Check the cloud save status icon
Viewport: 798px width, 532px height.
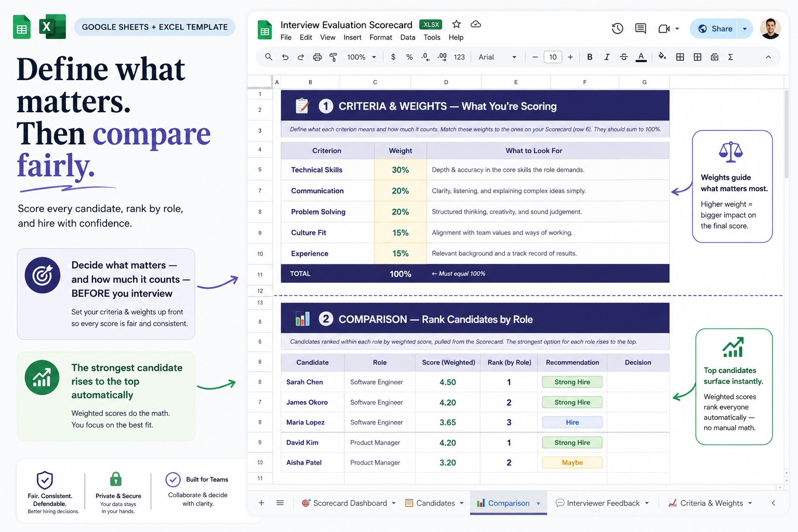click(475, 24)
